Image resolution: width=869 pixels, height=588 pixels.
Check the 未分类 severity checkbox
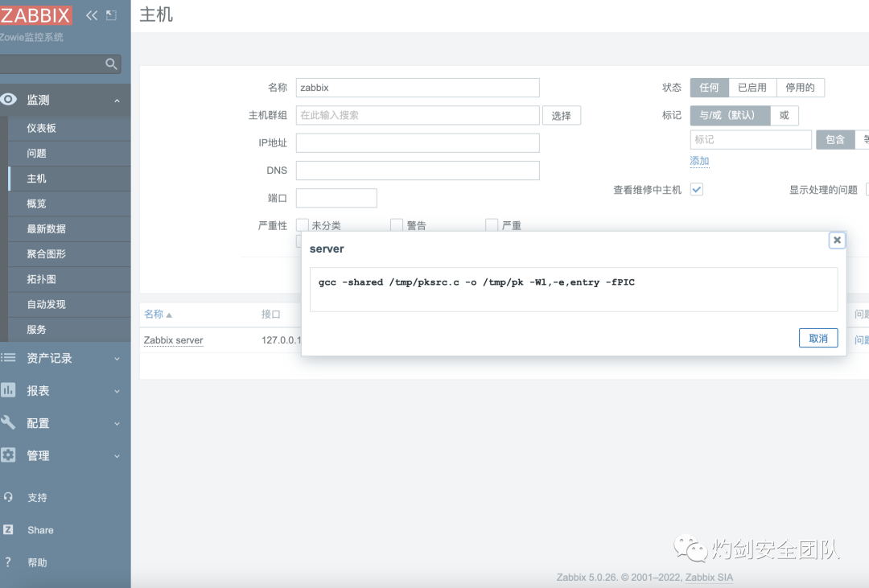[x=302, y=224]
